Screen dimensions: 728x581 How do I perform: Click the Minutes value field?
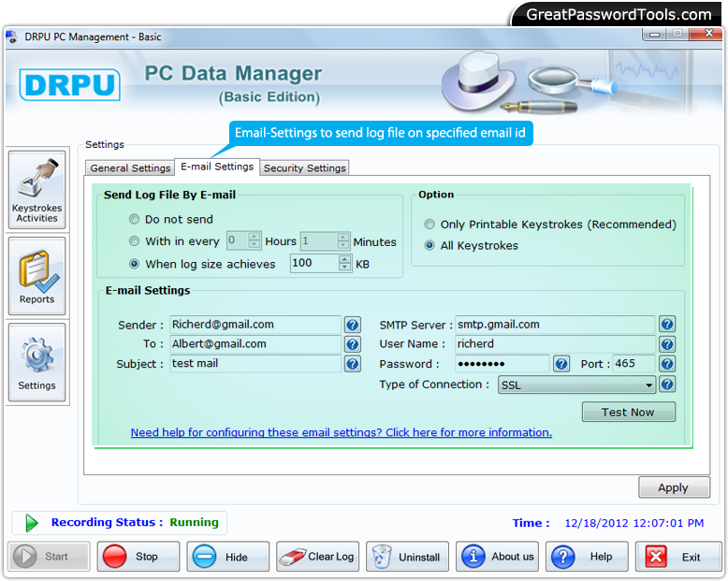click(319, 240)
